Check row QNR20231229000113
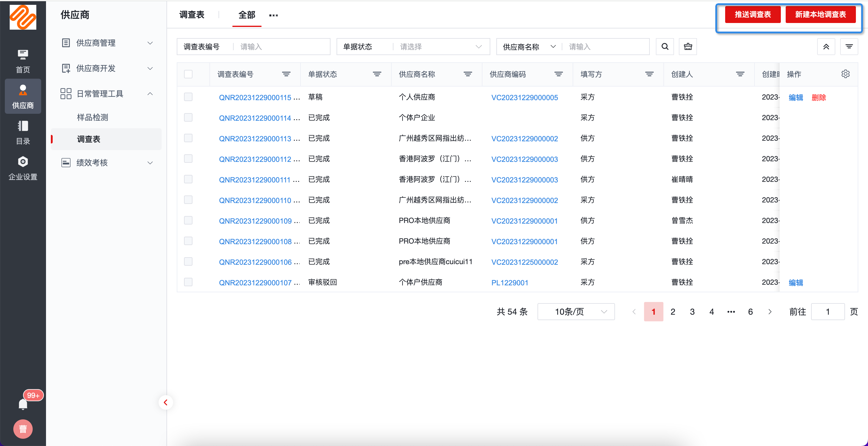 (188, 138)
